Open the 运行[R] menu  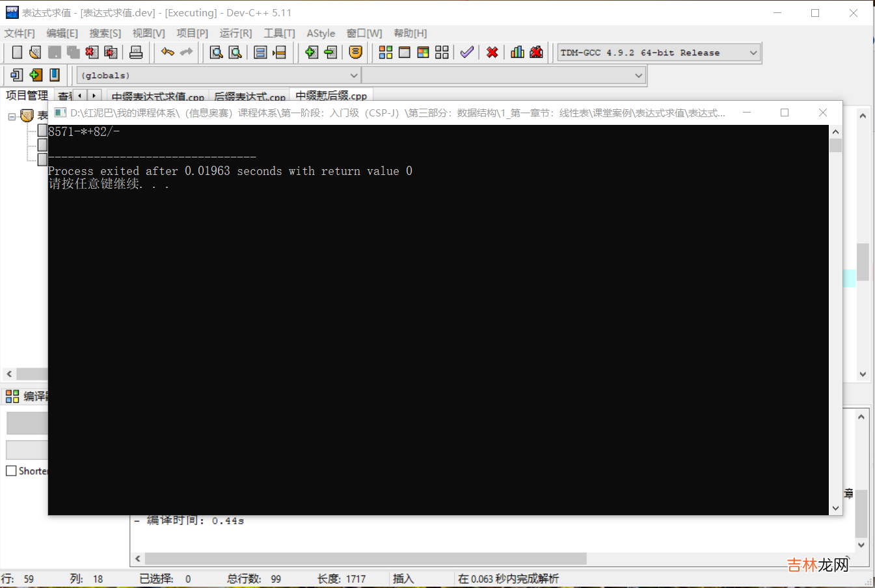click(x=236, y=33)
